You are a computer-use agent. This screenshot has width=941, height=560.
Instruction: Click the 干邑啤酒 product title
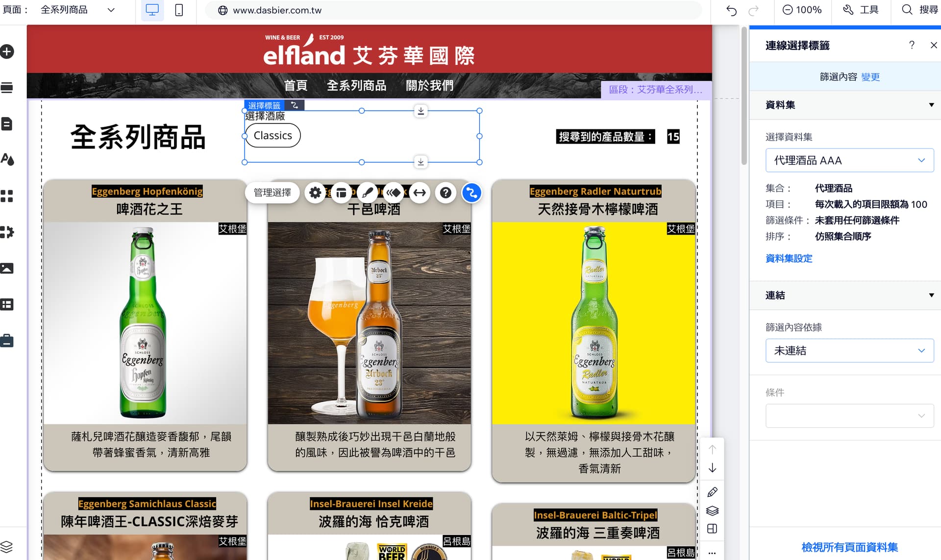tap(374, 210)
